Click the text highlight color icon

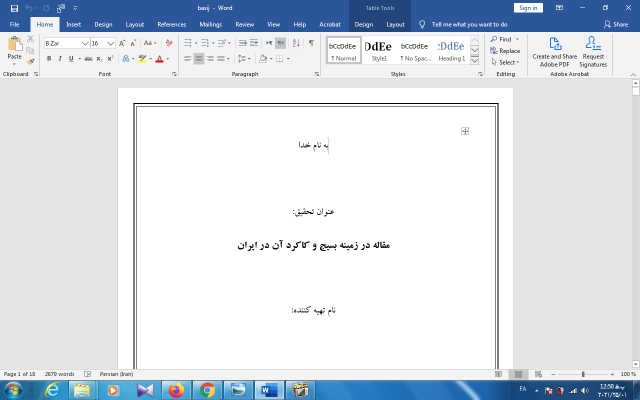(x=142, y=59)
